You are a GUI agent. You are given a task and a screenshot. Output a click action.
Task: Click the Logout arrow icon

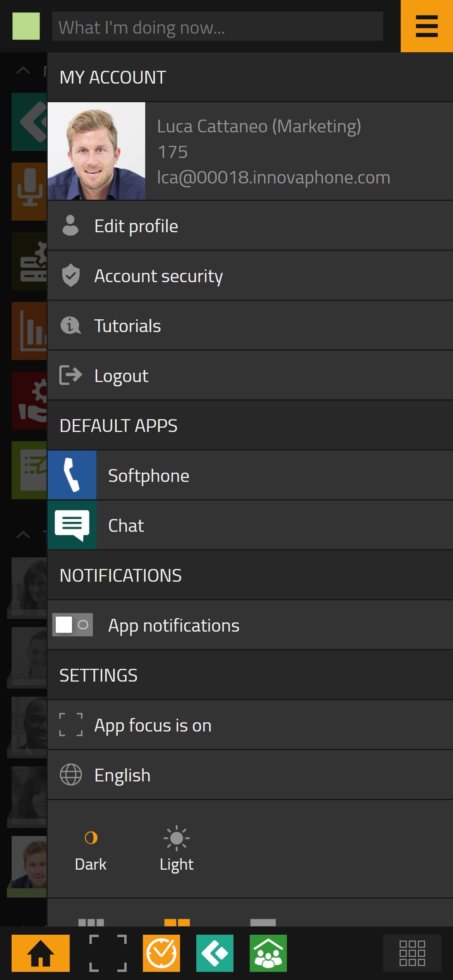coord(70,375)
